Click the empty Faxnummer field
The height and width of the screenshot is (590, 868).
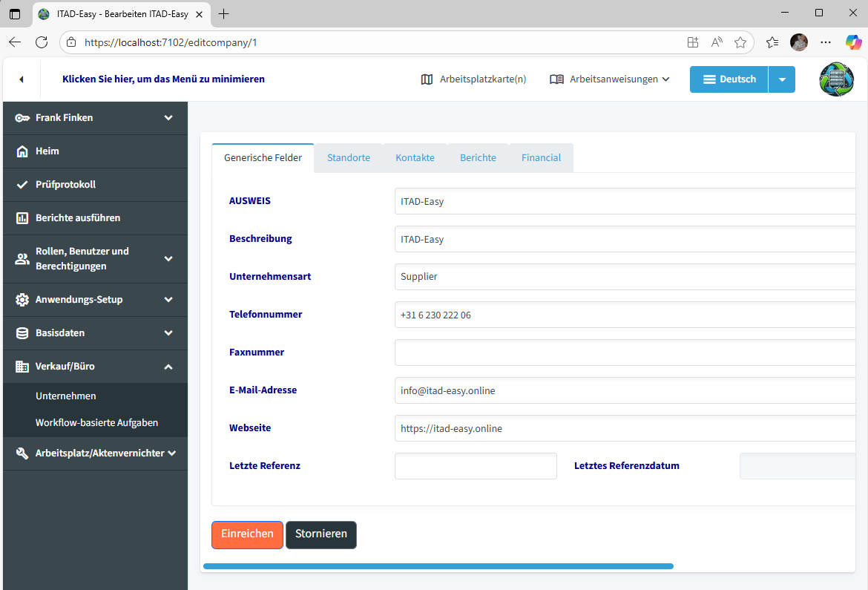(625, 353)
